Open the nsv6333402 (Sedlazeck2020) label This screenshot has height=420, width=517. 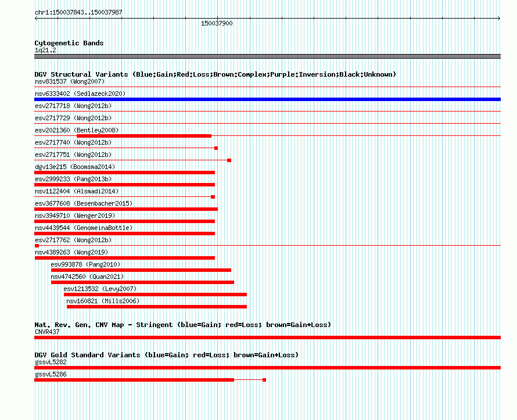[x=80, y=94]
